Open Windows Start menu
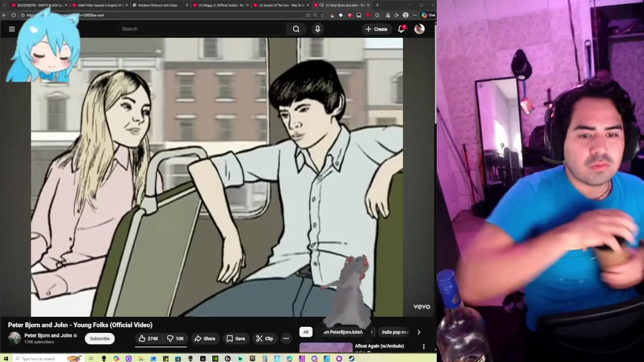Screen dimensions: 644x362 pyautogui.click(x=6, y=358)
